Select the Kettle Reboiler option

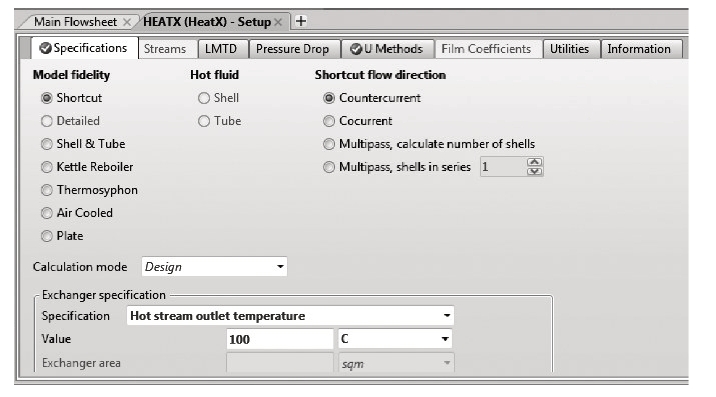pos(87,167)
